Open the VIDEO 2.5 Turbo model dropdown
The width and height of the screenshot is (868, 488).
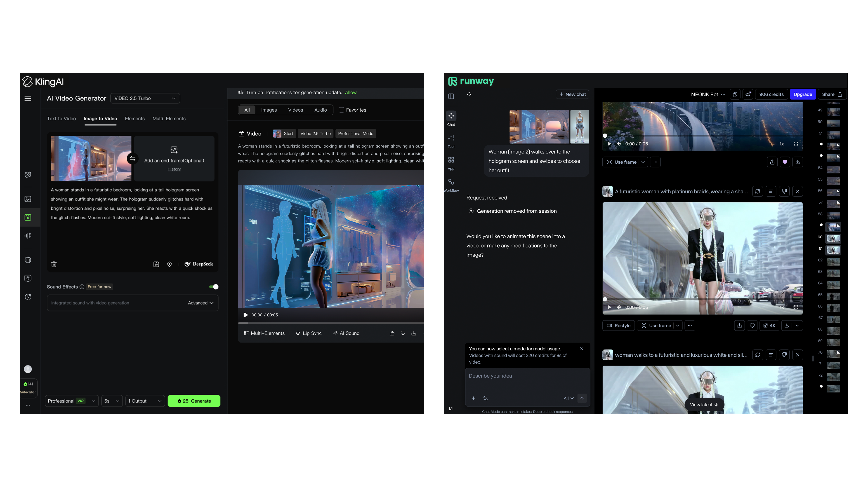145,98
